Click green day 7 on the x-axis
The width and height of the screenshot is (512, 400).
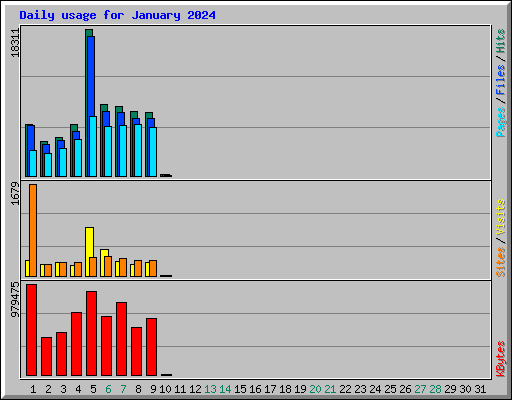123,389
